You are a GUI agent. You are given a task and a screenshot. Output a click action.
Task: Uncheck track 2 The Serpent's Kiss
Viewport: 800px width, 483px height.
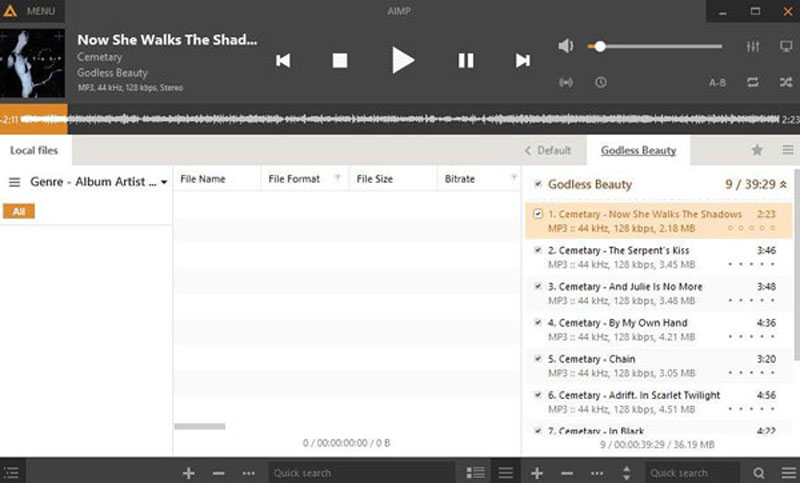click(x=538, y=250)
